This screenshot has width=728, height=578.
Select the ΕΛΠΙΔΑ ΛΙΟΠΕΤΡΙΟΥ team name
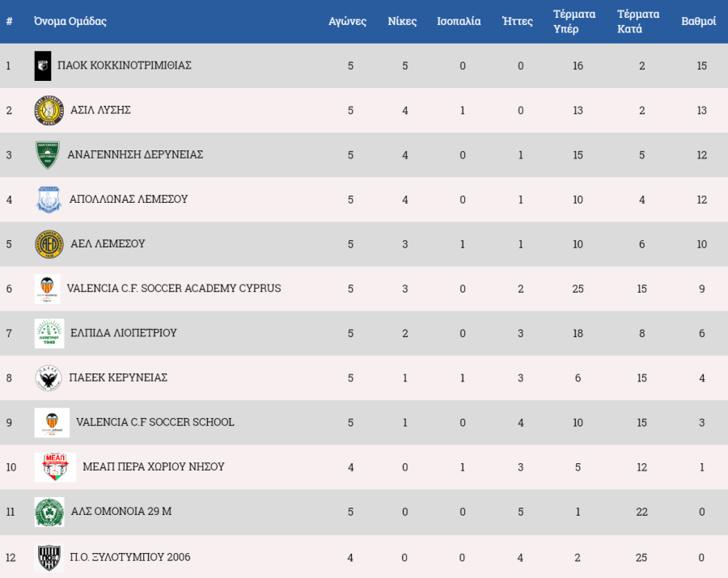click(x=124, y=332)
